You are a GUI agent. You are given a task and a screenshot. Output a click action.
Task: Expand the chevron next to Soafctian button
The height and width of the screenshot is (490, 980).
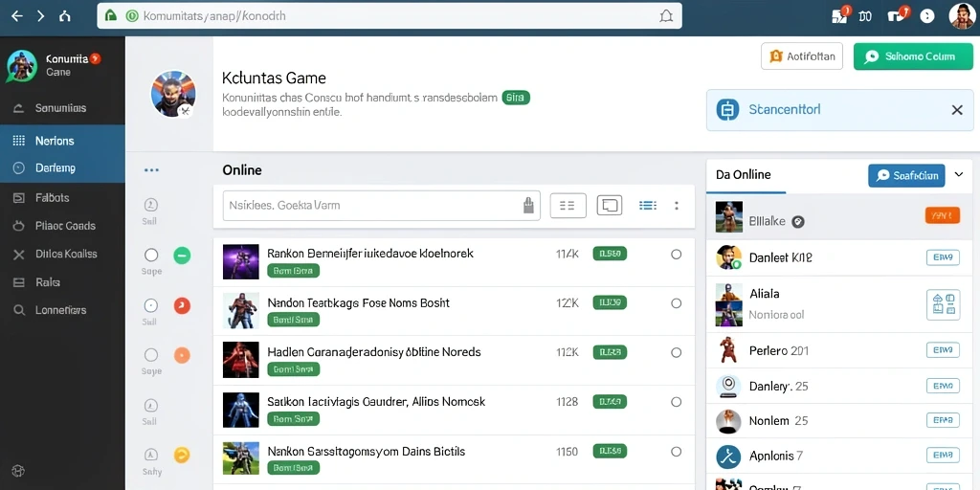pyautogui.click(x=959, y=175)
